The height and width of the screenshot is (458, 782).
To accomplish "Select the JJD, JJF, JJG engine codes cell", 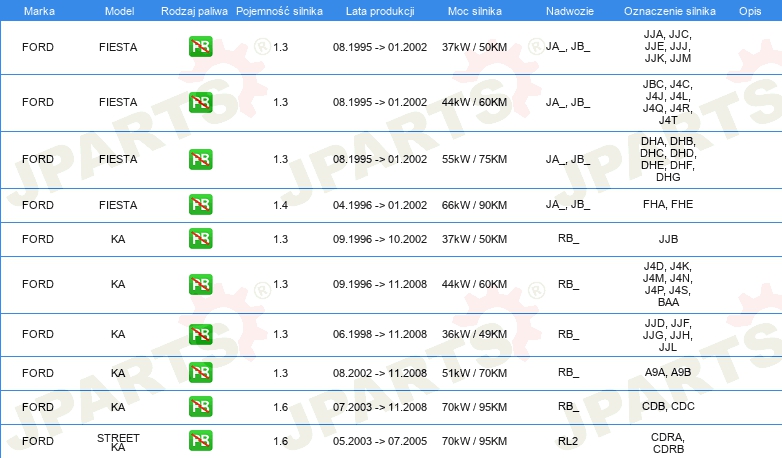I will tap(668, 335).
